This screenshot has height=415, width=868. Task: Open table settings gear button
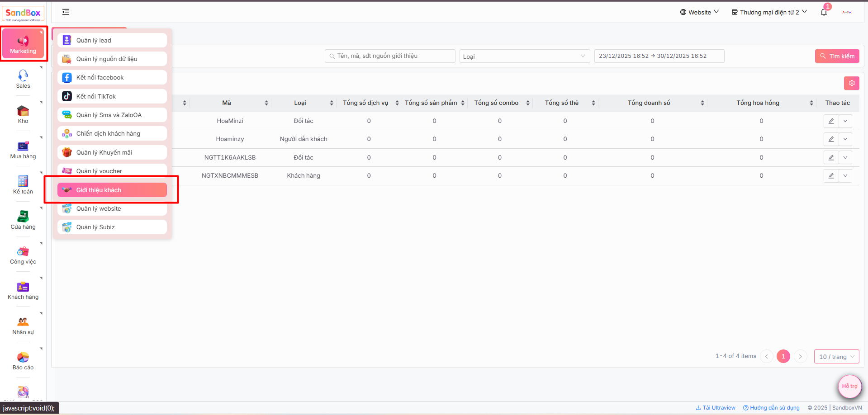coord(851,83)
